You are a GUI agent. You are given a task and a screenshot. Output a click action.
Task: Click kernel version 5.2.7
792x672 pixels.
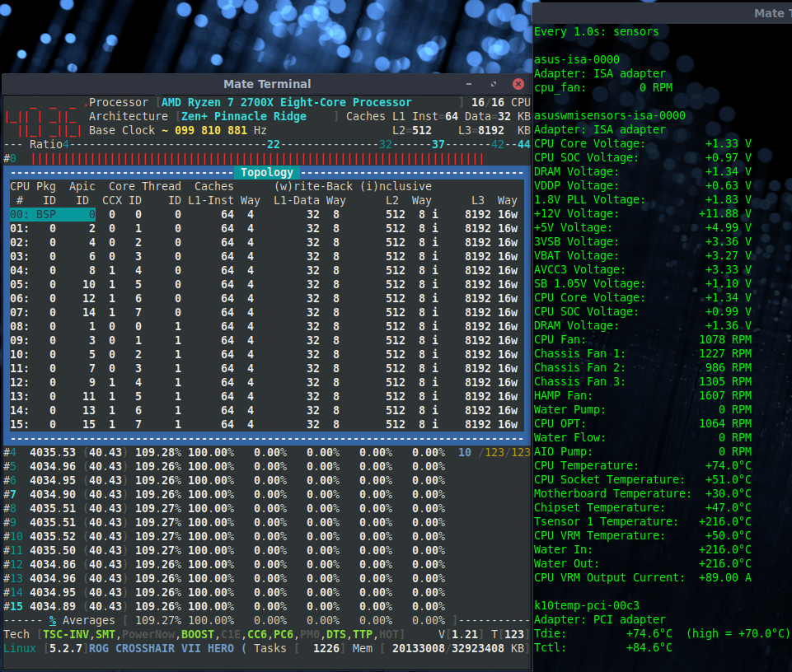click(x=66, y=649)
